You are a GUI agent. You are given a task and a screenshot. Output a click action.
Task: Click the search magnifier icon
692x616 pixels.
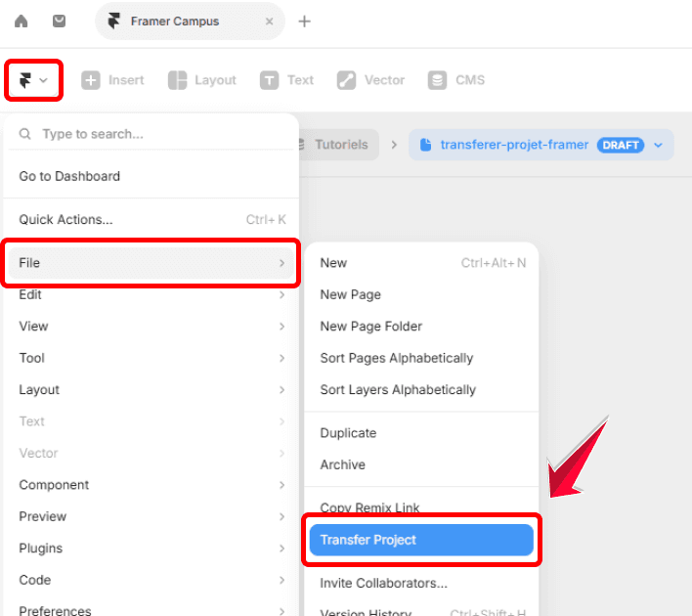(x=25, y=134)
